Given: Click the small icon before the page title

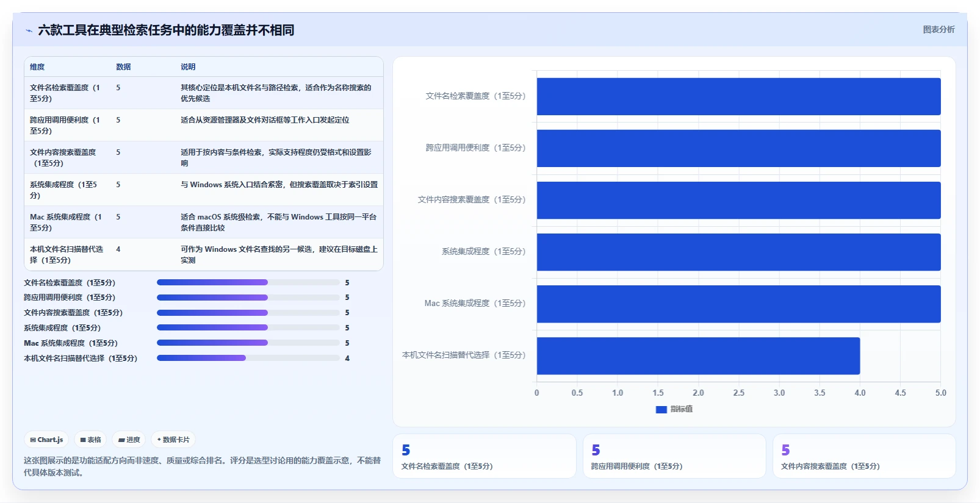Looking at the screenshot, I should click(x=29, y=30).
